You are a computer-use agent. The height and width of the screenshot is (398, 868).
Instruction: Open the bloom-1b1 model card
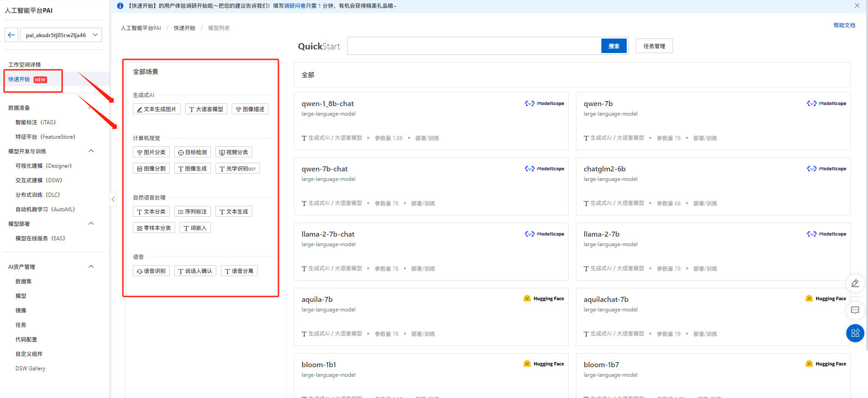coord(431,376)
